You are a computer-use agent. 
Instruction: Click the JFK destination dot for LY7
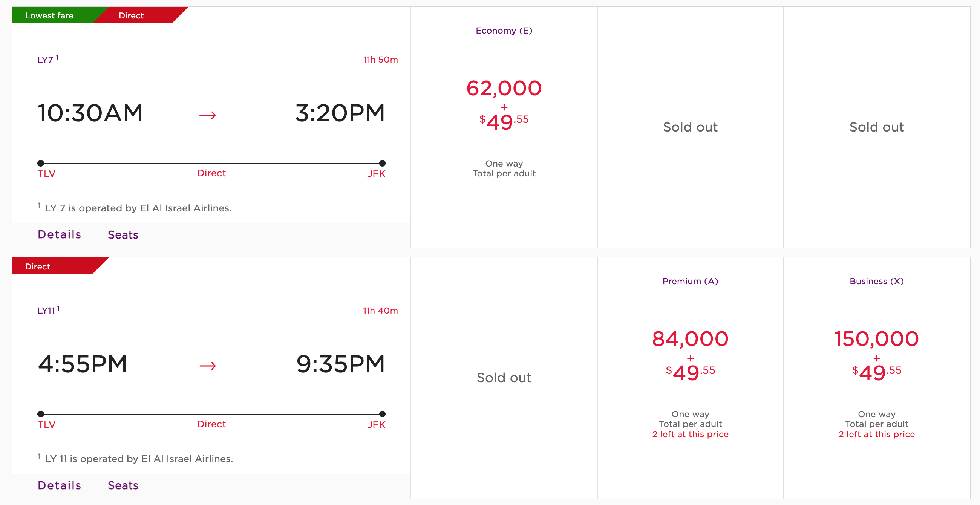pos(382,163)
